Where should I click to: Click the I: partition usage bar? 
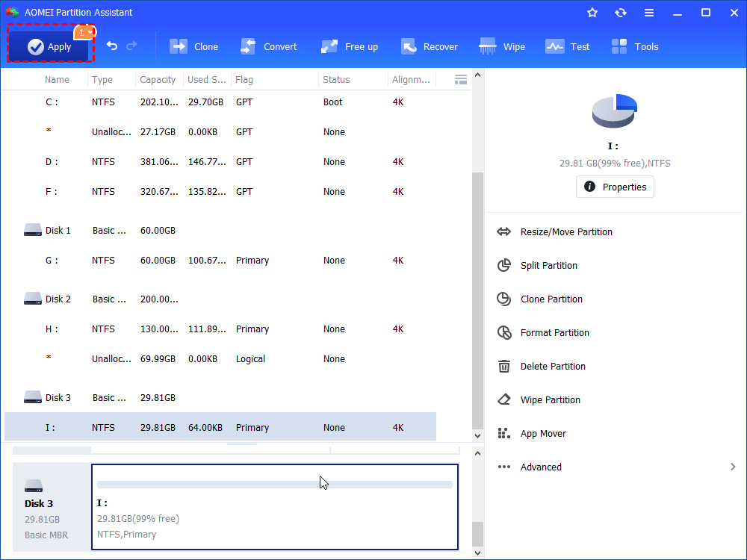pos(275,485)
